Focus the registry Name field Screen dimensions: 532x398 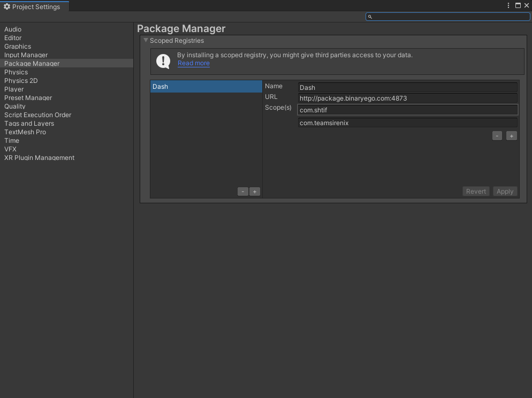tap(407, 87)
